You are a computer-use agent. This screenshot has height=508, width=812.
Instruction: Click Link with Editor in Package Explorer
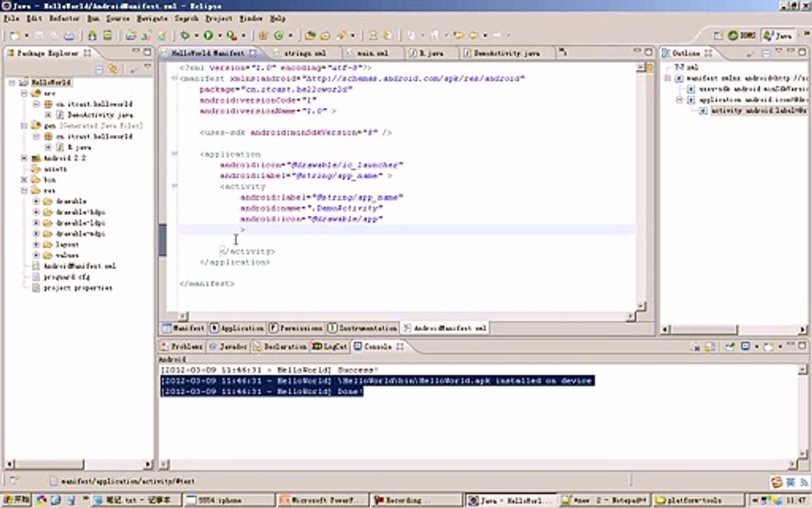[113, 69]
